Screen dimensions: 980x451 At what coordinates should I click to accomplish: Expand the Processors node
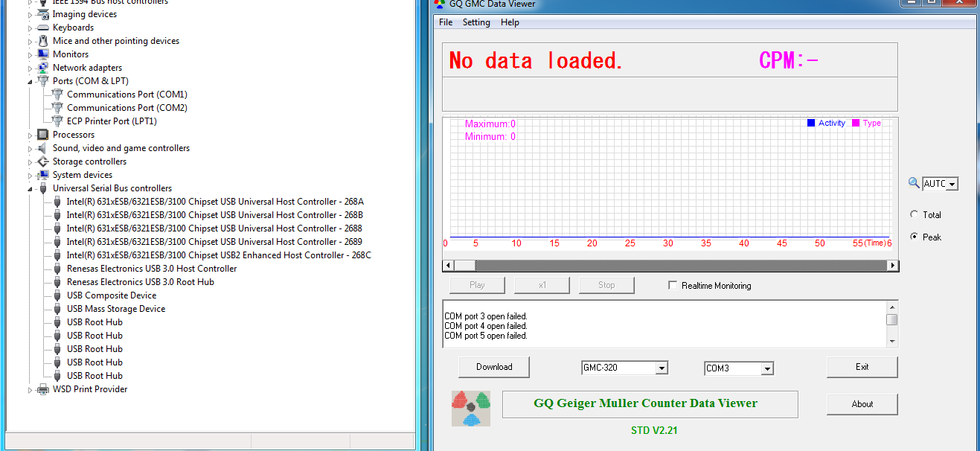[x=31, y=135]
